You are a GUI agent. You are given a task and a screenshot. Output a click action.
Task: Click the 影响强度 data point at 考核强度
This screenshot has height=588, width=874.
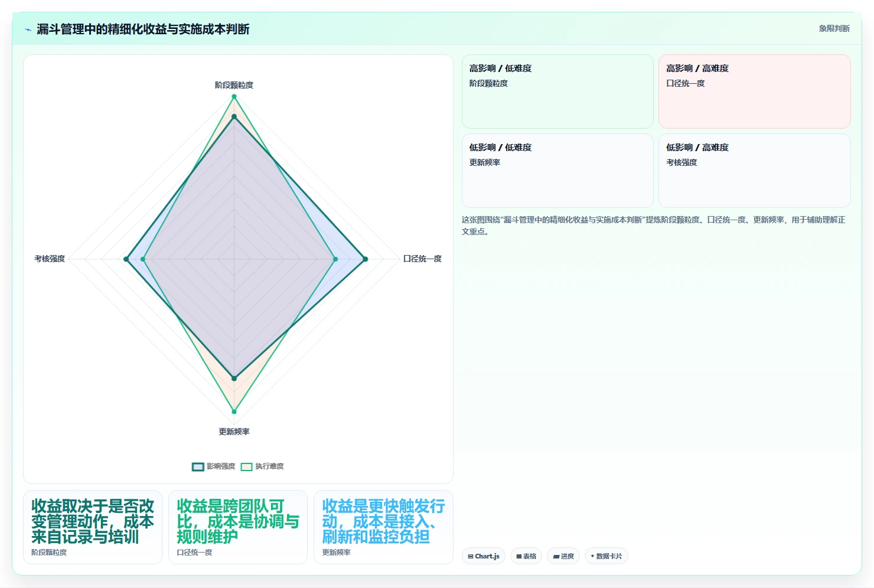click(126, 259)
